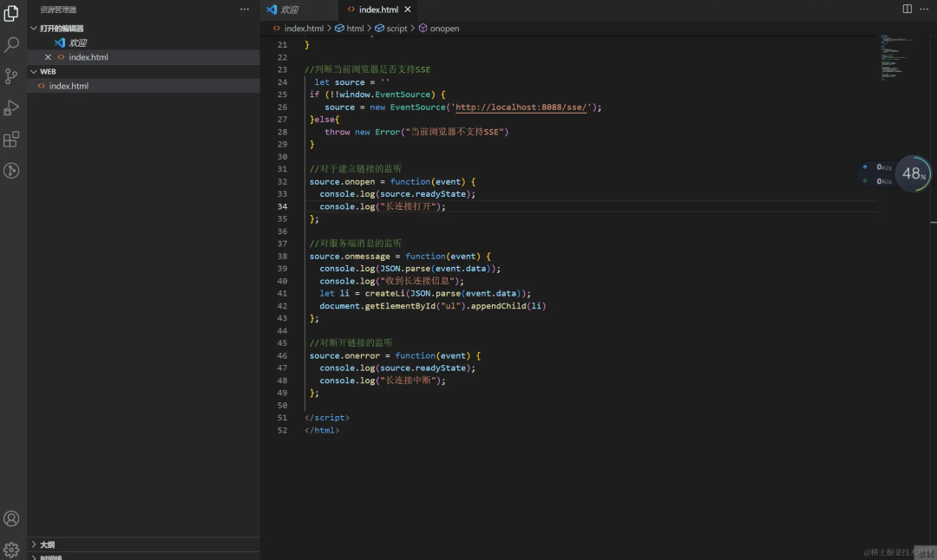Click the split editor icon

pos(908,9)
